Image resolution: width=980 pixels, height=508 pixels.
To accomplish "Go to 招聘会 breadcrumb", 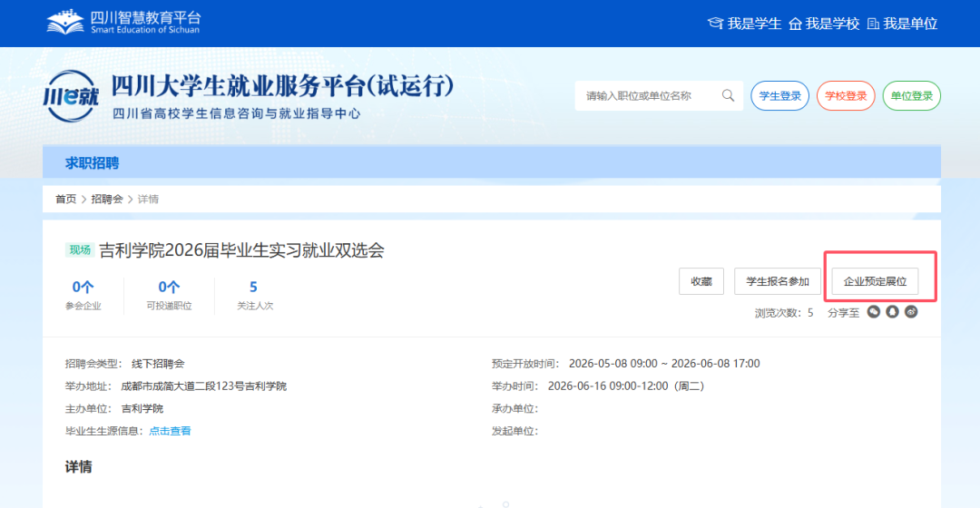I will point(107,199).
